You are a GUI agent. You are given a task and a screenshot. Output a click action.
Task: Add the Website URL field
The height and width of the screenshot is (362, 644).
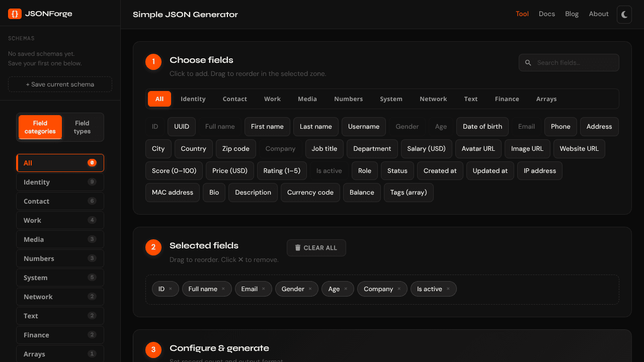point(579,149)
